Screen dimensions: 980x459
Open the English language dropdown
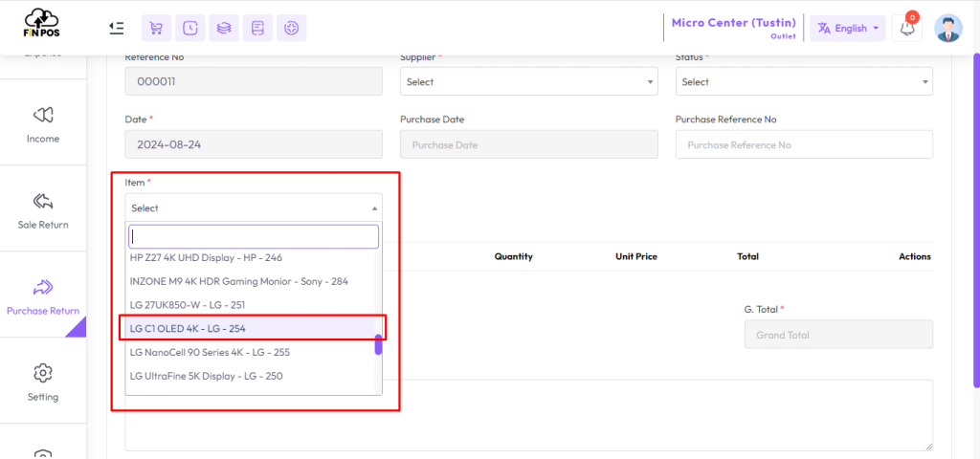point(848,28)
